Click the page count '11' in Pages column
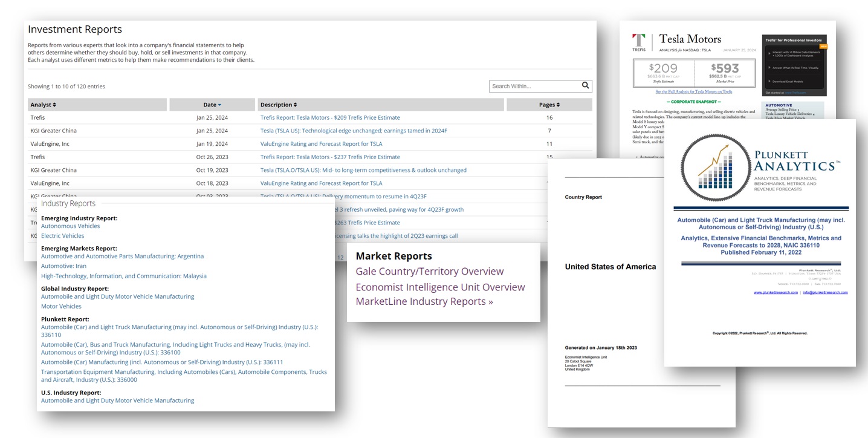Viewport: 868px width, 438px height. (x=549, y=144)
